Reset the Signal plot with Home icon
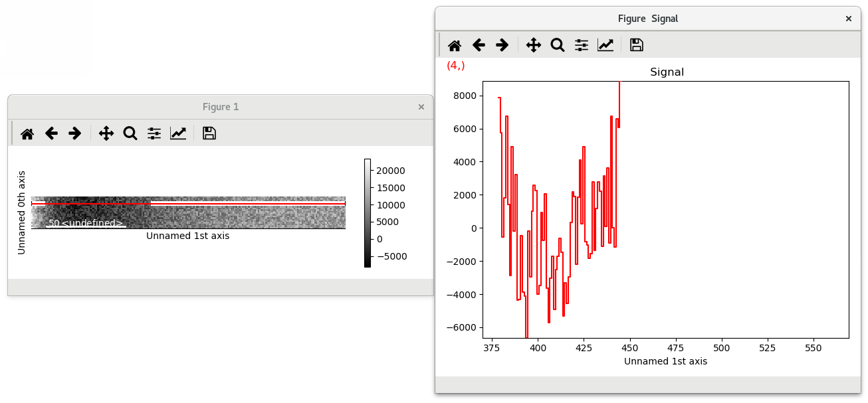The width and height of the screenshot is (868, 403). click(x=455, y=44)
